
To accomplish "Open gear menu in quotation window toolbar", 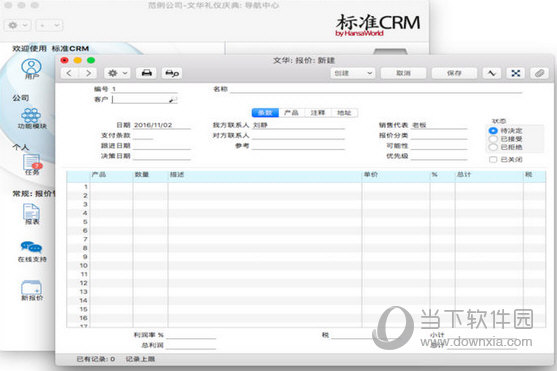I will click(117, 73).
